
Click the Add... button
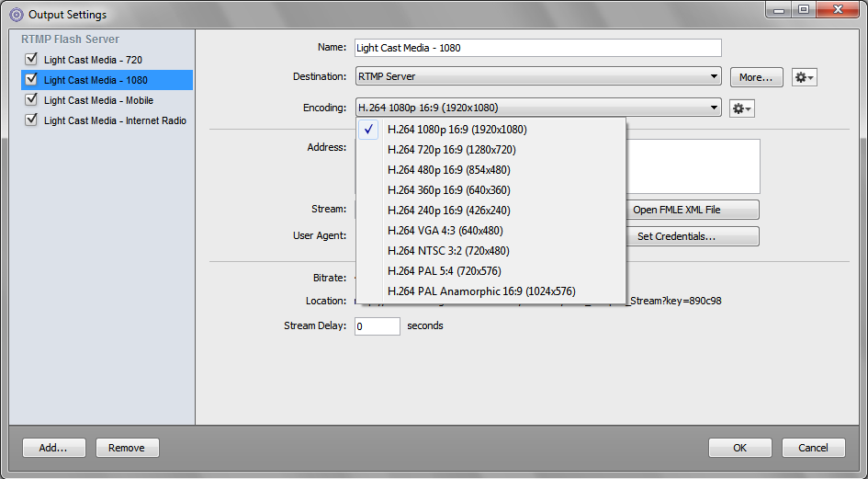click(53, 448)
